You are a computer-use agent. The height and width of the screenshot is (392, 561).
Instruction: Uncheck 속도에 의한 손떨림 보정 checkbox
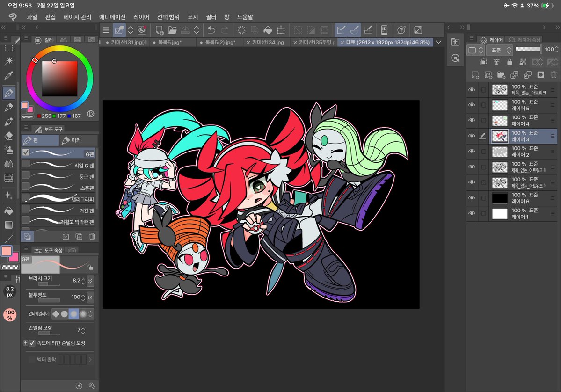click(32, 343)
